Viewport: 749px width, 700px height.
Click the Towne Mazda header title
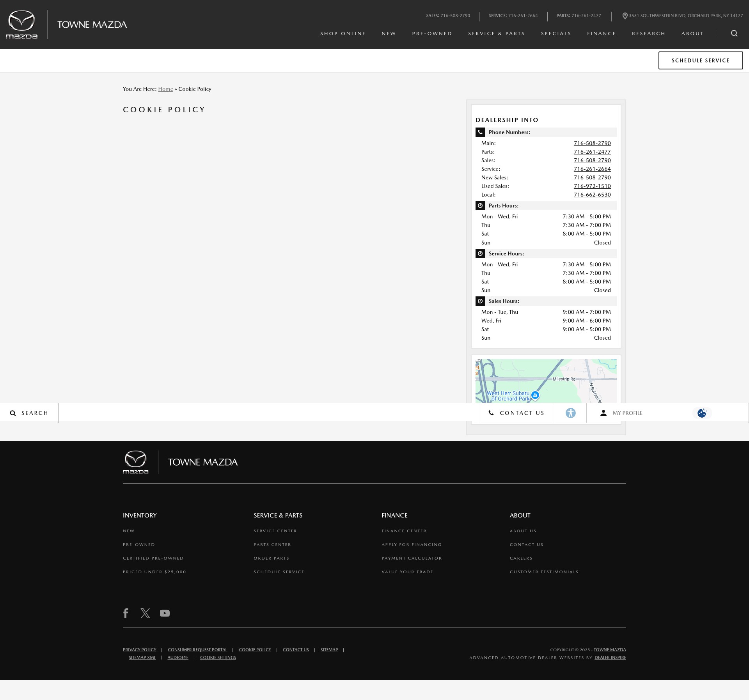coord(92,25)
